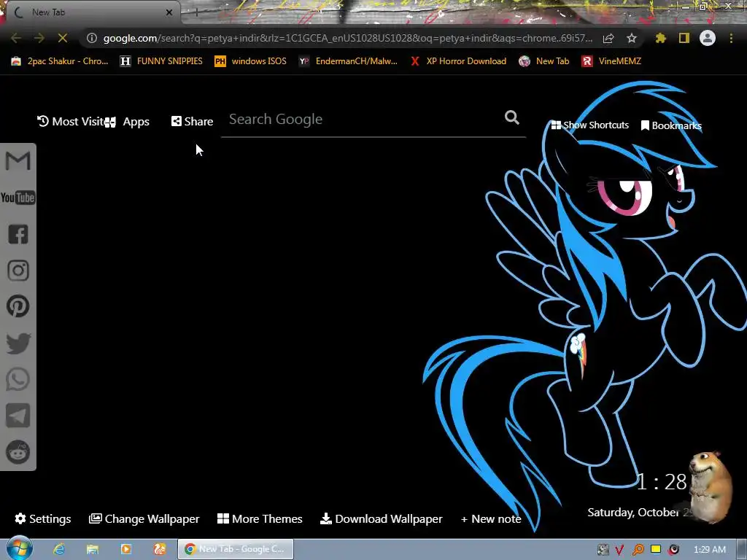Click the address bar URL
The width and height of the screenshot is (747, 560).
[x=348, y=38]
